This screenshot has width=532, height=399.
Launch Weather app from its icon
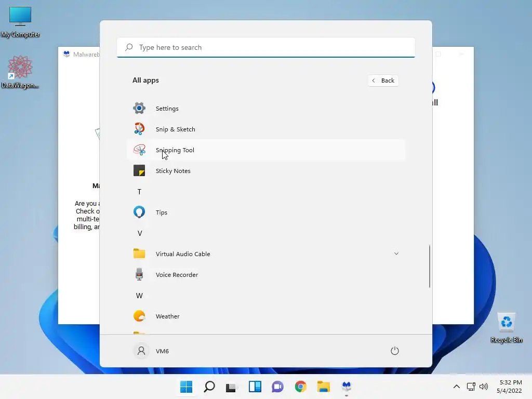139,316
